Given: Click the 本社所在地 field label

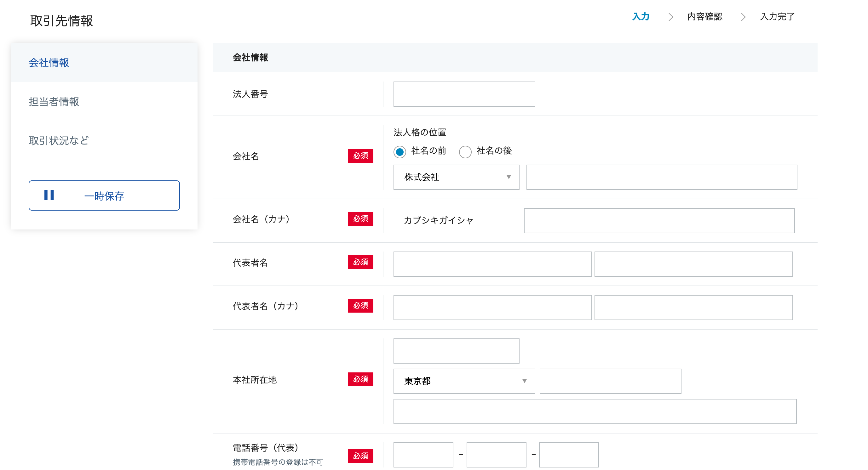Looking at the screenshot, I should (x=255, y=380).
